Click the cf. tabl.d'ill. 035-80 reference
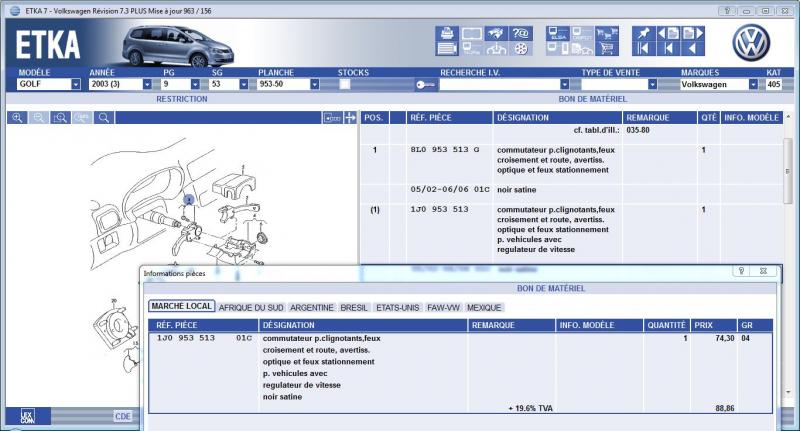 611,130
